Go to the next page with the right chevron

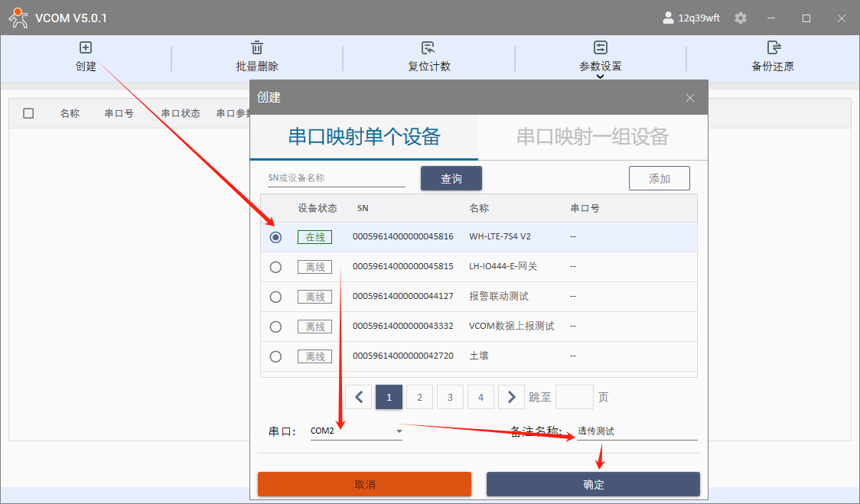[511, 397]
